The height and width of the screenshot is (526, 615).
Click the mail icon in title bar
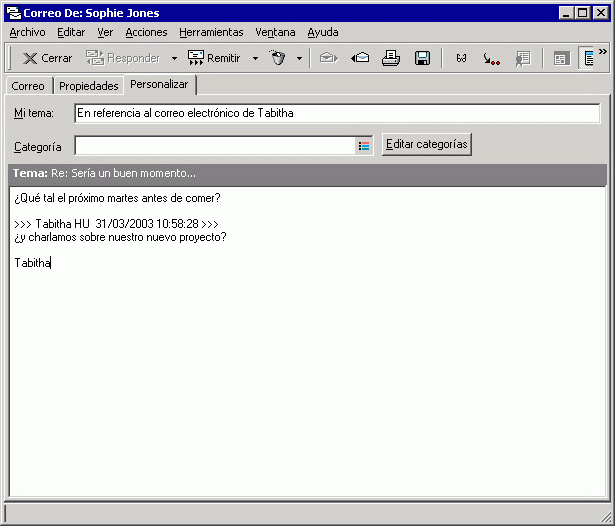(14, 13)
